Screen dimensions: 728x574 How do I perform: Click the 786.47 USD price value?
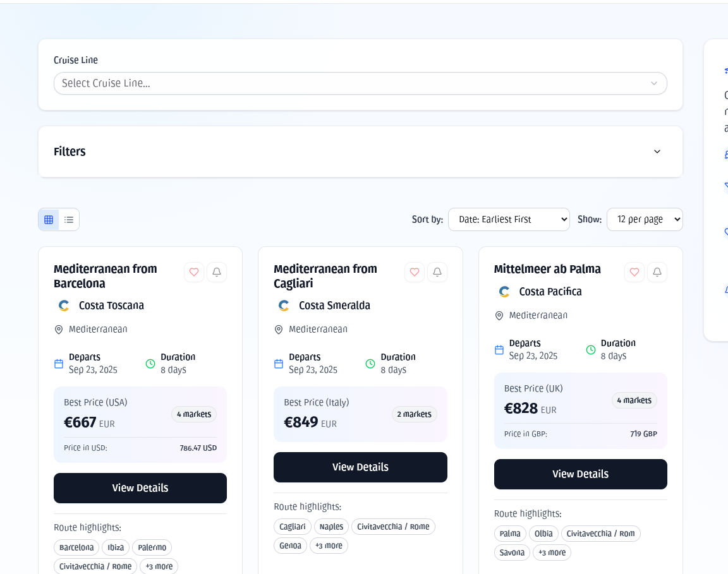198,448
